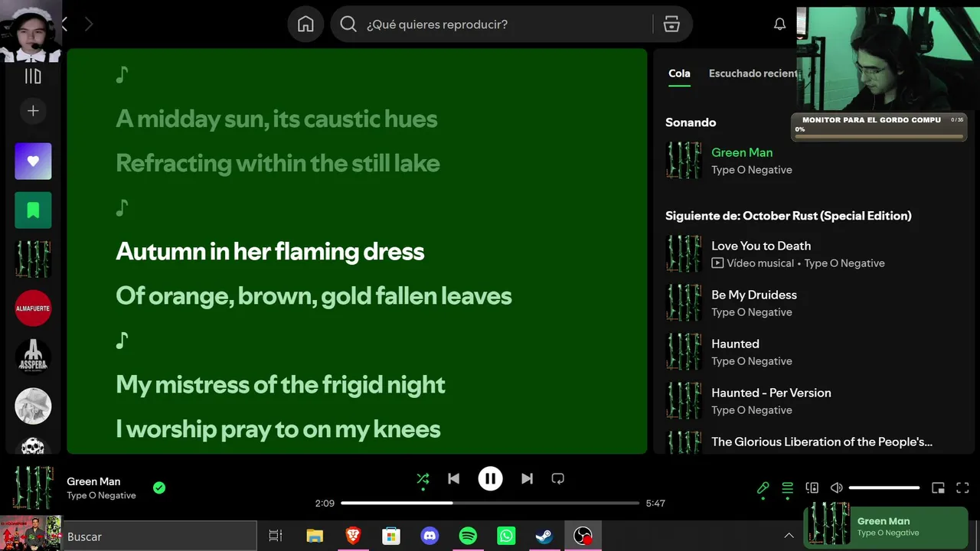Image resolution: width=980 pixels, height=551 pixels.
Task: Open Brave browser from taskbar
Action: click(353, 536)
